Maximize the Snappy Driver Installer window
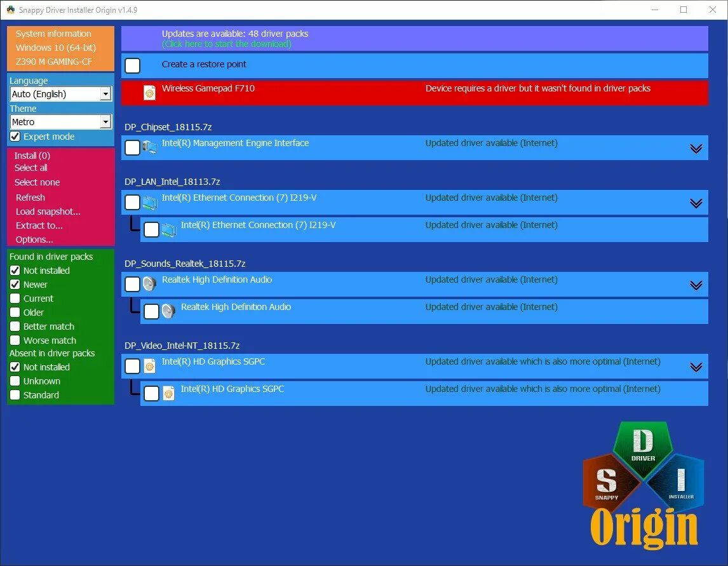 [684, 10]
